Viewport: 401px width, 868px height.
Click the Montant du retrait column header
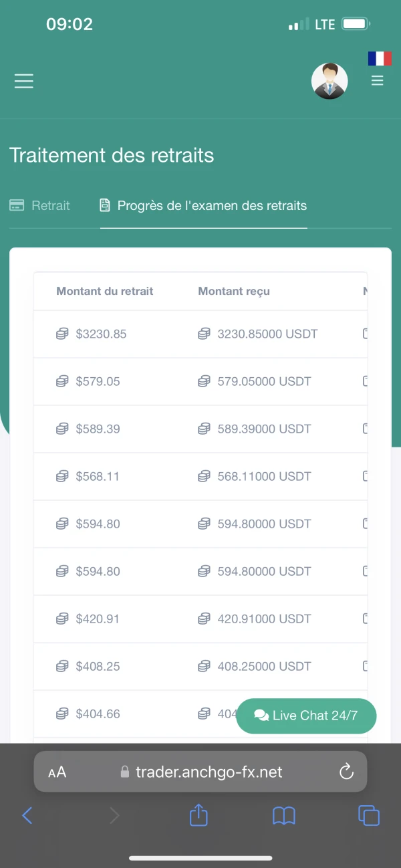pyautogui.click(x=105, y=291)
